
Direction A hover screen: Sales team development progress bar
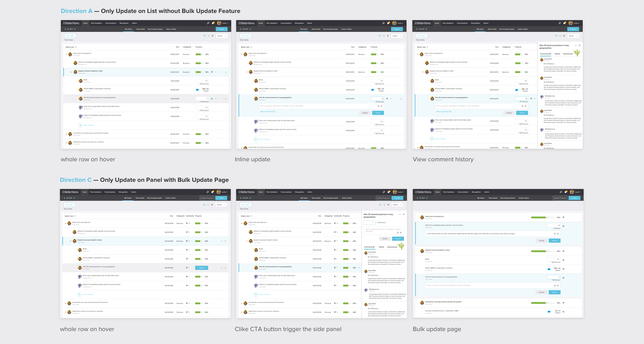click(x=199, y=54)
